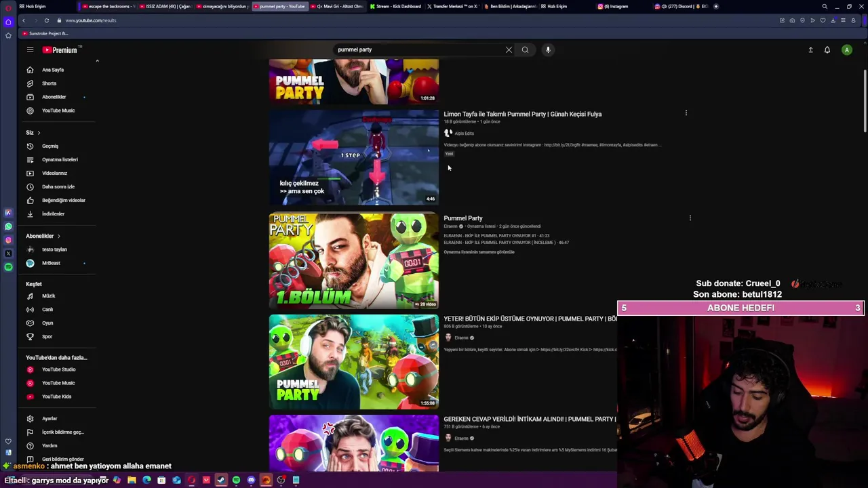The image size is (868, 488).
Task: Clear the pummel party search text
Action: [509, 49]
